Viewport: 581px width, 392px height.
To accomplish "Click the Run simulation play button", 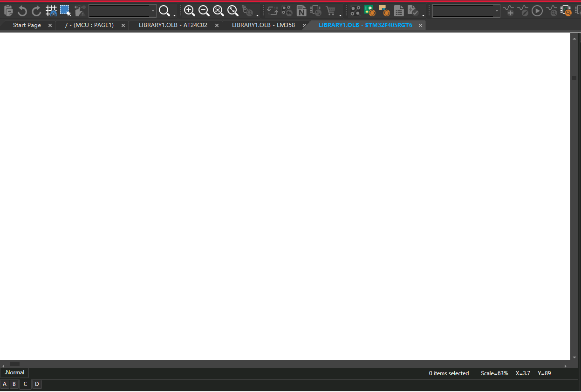I will point(537,11).
